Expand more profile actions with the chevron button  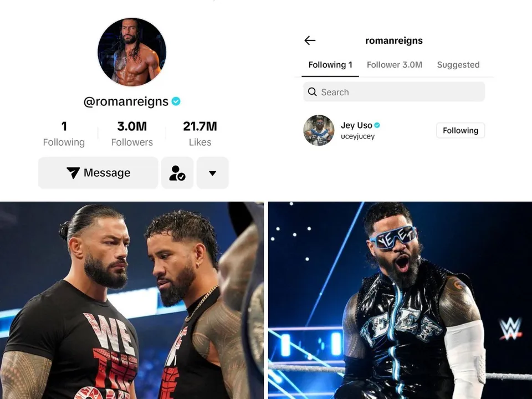212,172
